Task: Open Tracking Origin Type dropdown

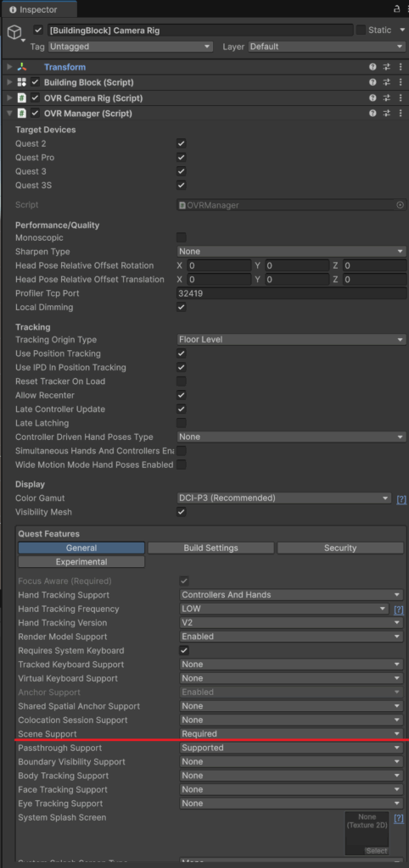Action: coord(292,339)
